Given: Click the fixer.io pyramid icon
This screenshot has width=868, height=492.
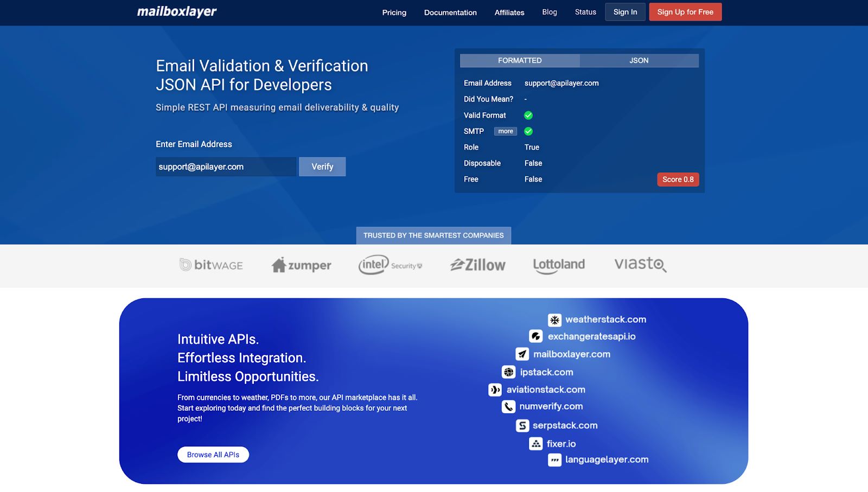Looking at the screenshot, I should [536, 444].
